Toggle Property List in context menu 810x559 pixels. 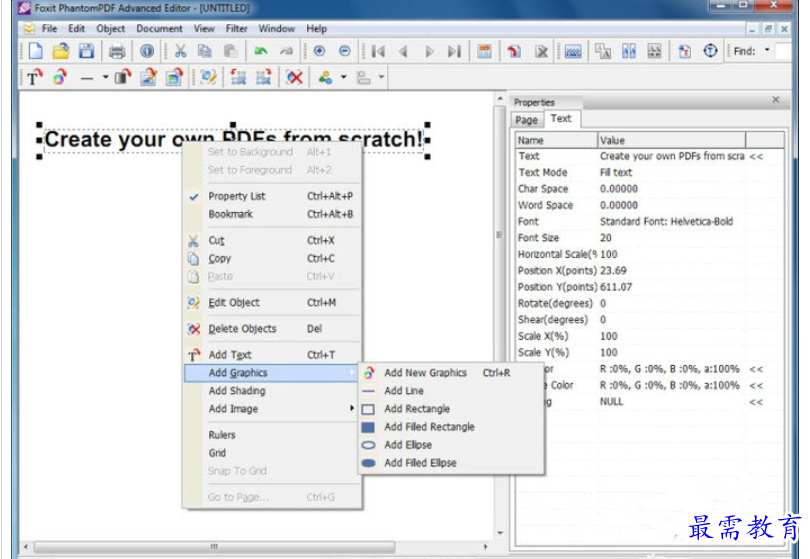point(272,196)
